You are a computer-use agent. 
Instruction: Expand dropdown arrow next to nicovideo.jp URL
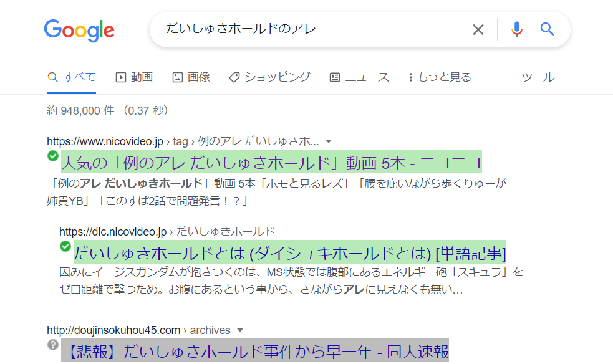tap(329, 141)
